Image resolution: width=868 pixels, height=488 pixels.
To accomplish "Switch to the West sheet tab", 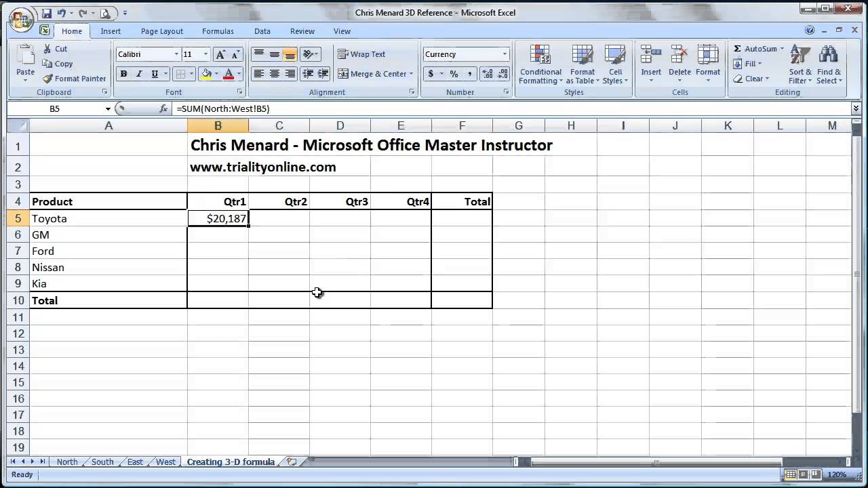I will coord(165,462).
